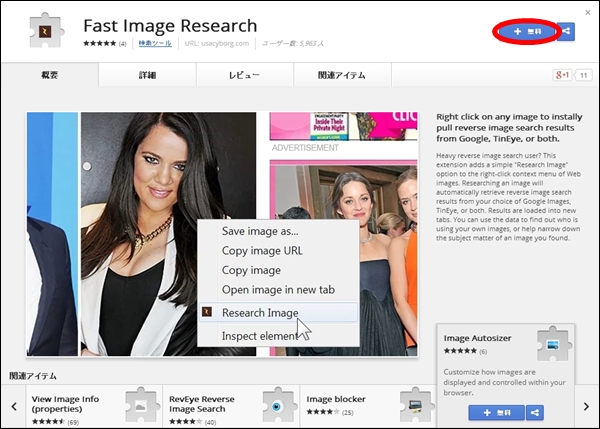Screen dimensions: 600x429
Task: Share Image Autosizer via share icon
Action: 535,413
